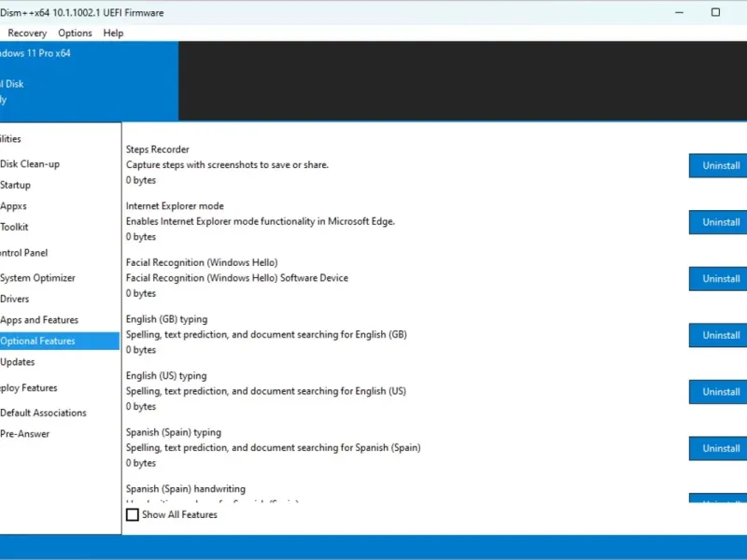The width and height of the screenshot is (747, 560).
Task: Uninstall English (US) typing
Action: click(718, 392)
